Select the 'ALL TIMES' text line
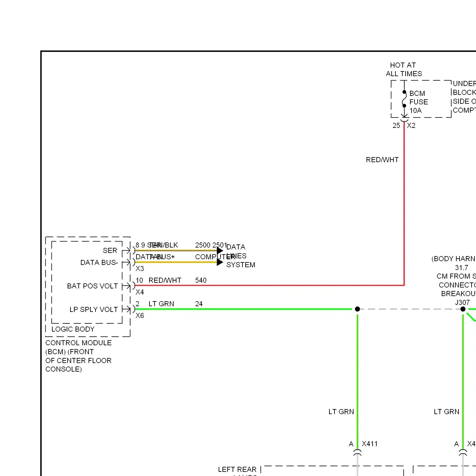 point(404,74)
